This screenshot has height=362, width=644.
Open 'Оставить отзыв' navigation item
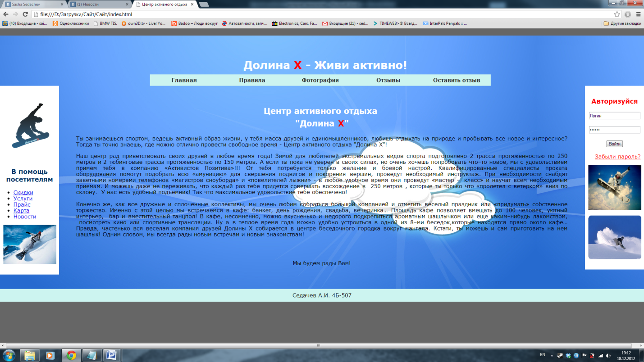pyautogui.click(x=457, y=80)
